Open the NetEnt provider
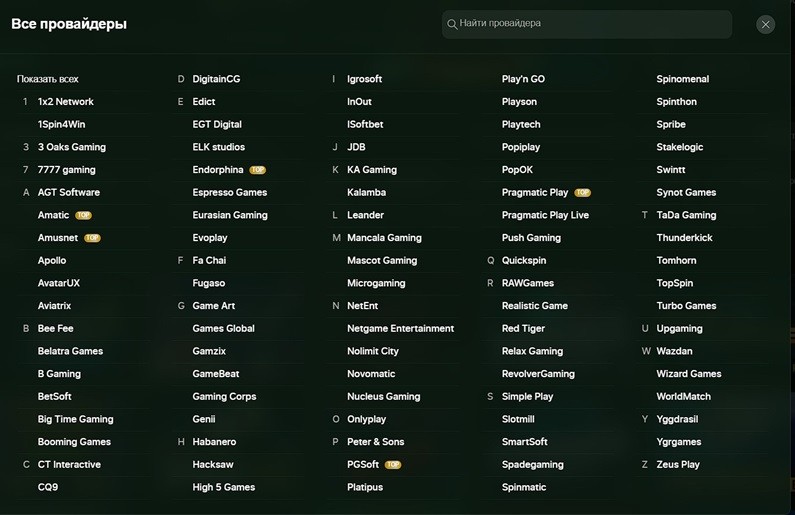The image size is (795, 515). [362, 306]
